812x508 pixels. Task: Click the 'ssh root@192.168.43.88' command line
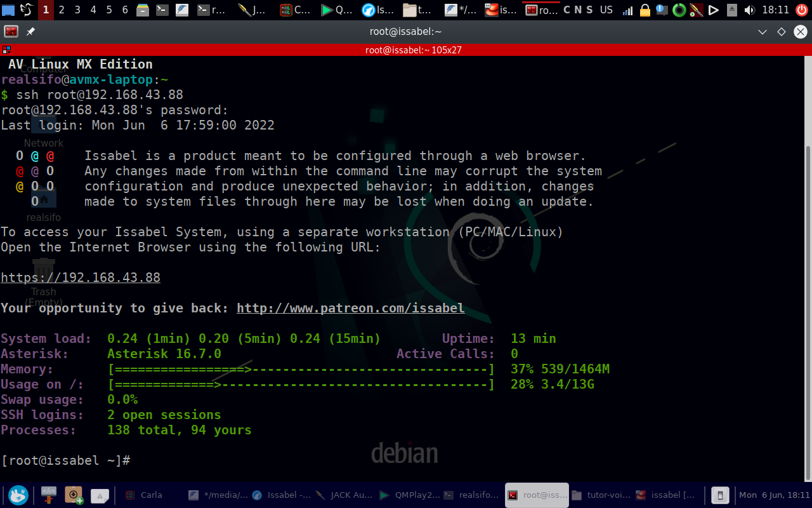tap(100, 95)
